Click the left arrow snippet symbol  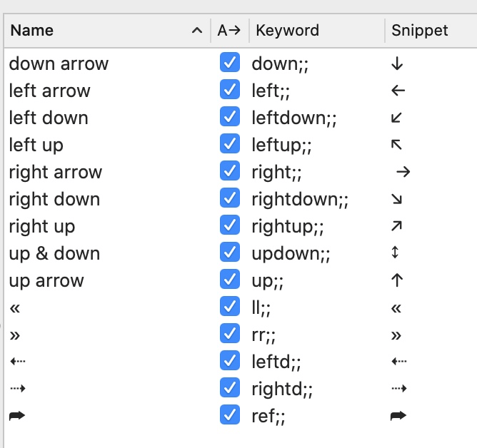coord(398,91)
